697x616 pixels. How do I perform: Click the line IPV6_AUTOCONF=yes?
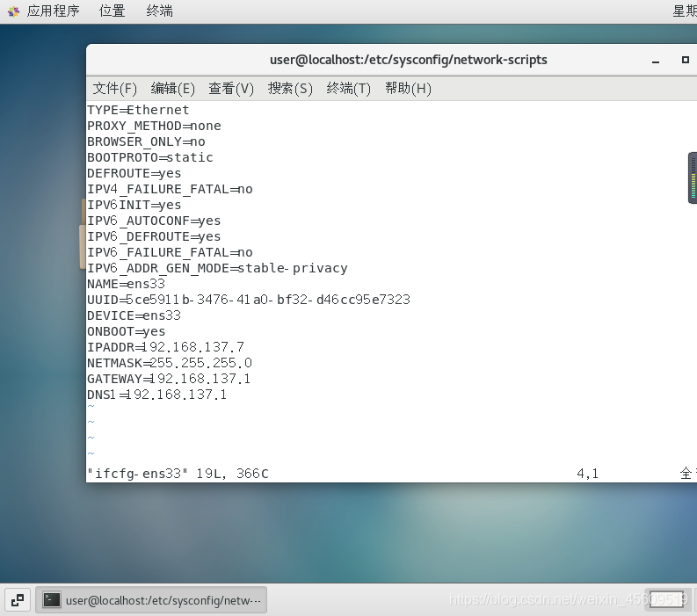click(x=154, y=221)
